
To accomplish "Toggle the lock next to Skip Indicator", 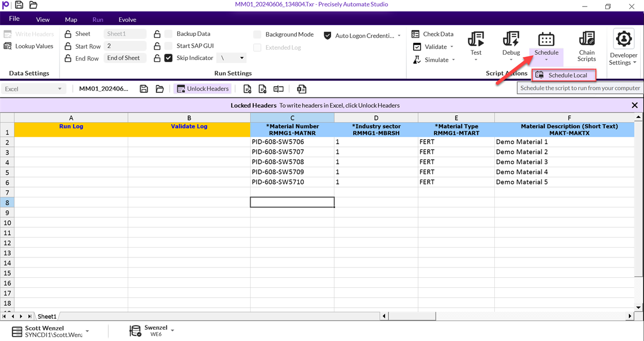I will 157,58.
